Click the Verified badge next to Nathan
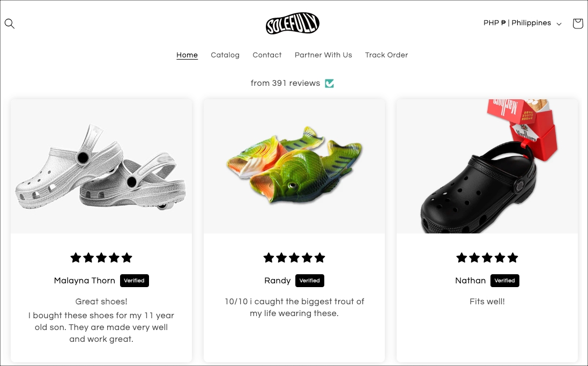 click(505, 281)
